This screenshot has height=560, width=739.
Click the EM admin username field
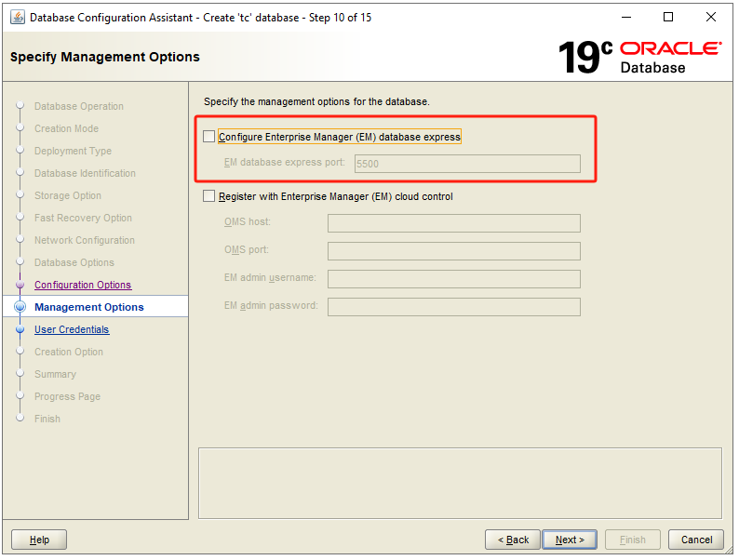point(454,279)
